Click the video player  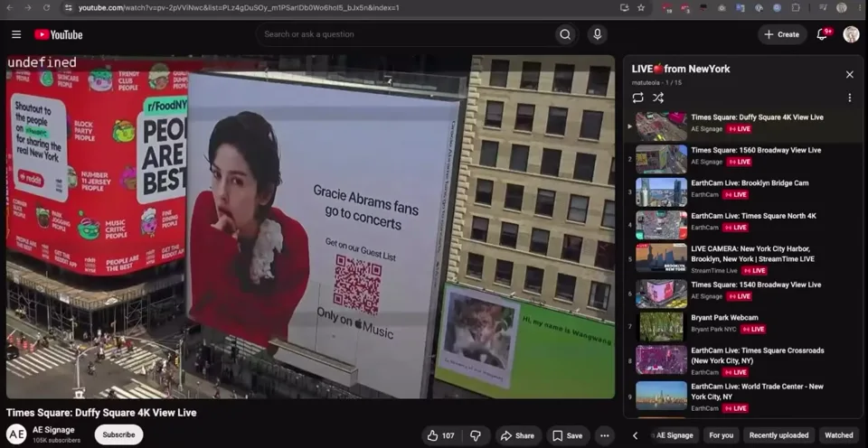click(310, 227)
